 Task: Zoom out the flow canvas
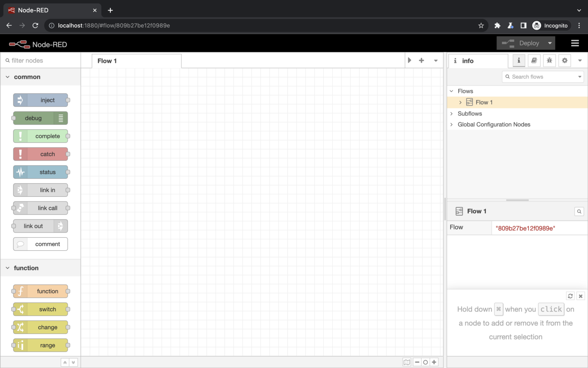(417, 362)
